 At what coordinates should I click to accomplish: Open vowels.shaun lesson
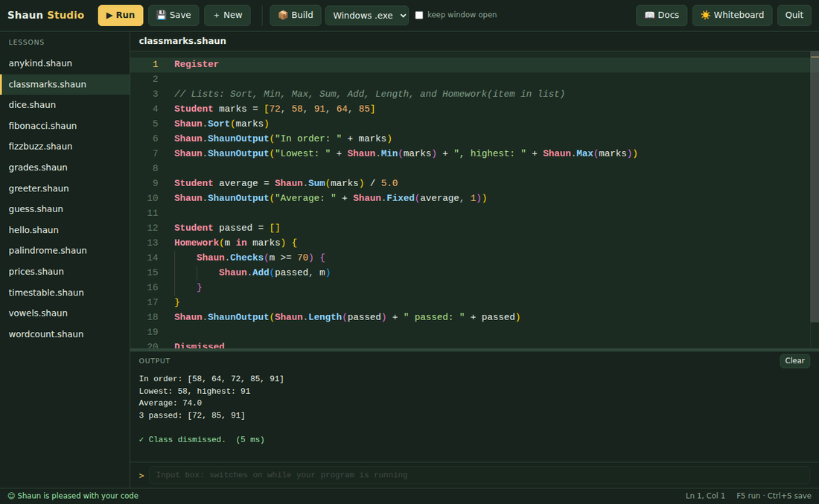click(65, 313)
